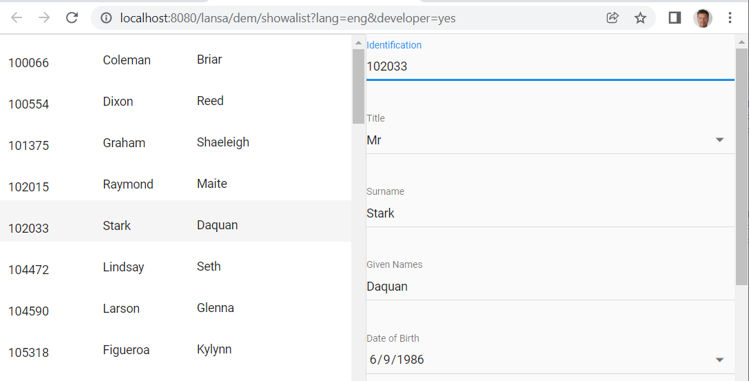Click the Given Names field label
This screenshot has width=750, height=381.
395,264
